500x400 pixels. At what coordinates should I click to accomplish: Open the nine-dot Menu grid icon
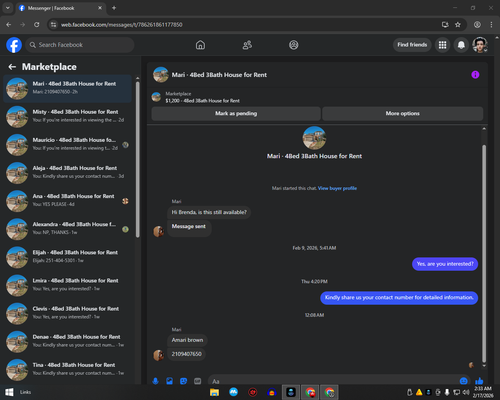pyautogui.click(x=442, y=45)
